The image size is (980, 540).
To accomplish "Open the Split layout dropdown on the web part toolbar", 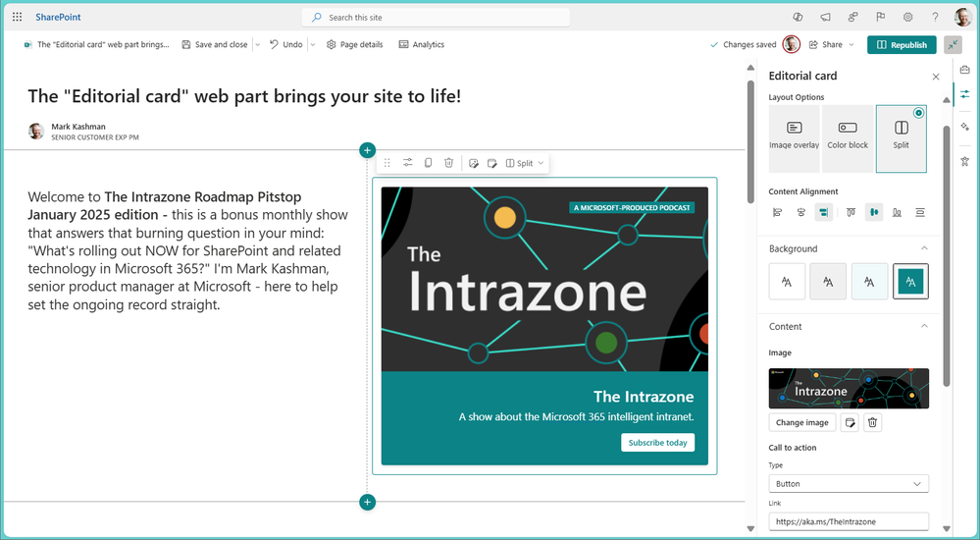I will [x=525, y=163].
